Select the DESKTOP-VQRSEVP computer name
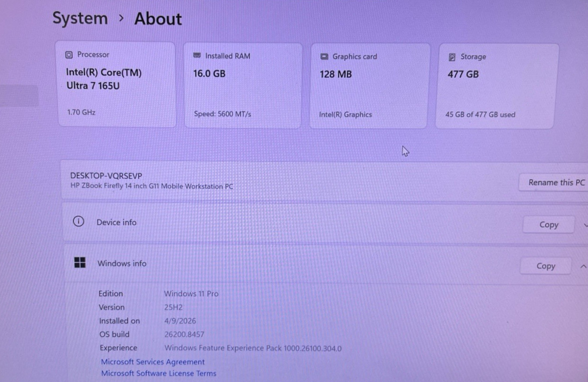This screenshot has height=382, width=588. (106, 176)
